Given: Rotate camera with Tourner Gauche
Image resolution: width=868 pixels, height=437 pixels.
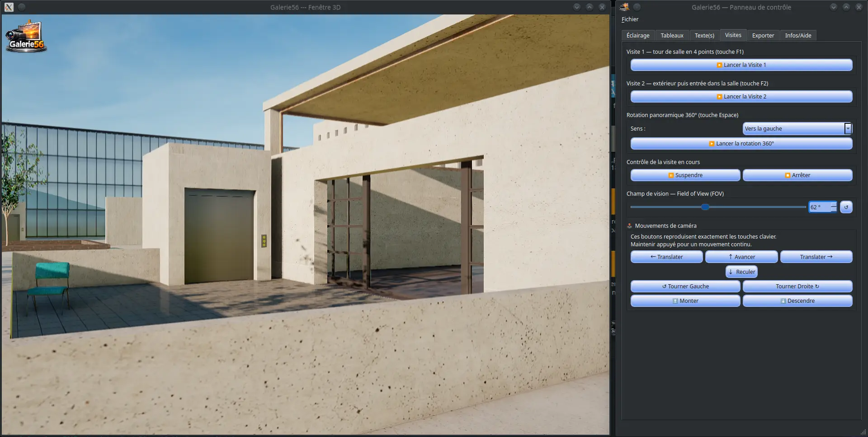Looking at the screenshot, I should [685, 287].
